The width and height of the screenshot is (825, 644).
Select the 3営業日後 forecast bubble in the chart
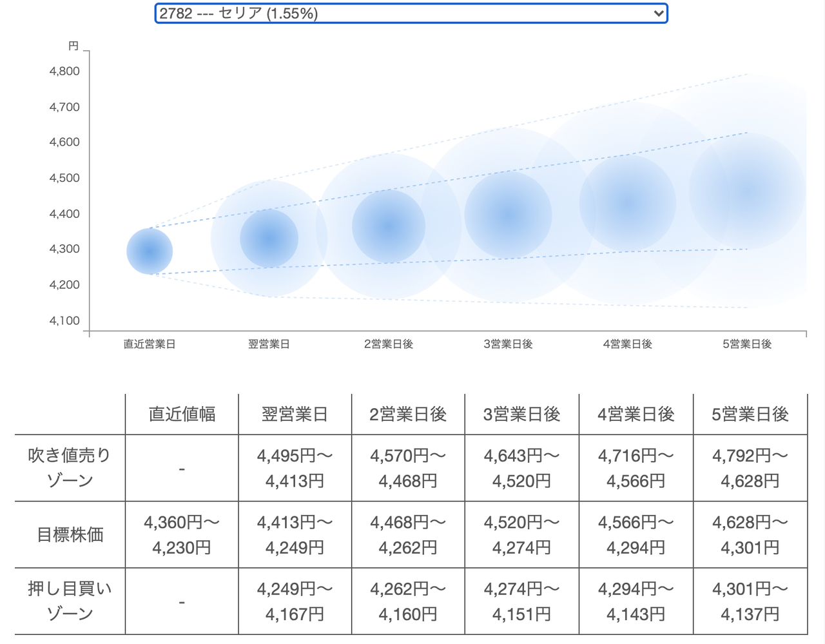(x=508, y=215)
